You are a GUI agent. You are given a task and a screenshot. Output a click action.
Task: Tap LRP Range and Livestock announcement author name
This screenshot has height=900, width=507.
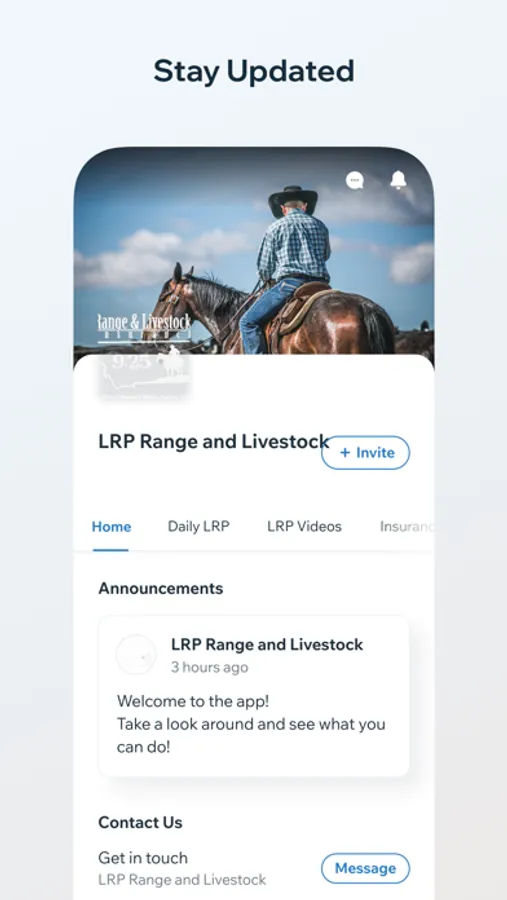coord(267,645)
